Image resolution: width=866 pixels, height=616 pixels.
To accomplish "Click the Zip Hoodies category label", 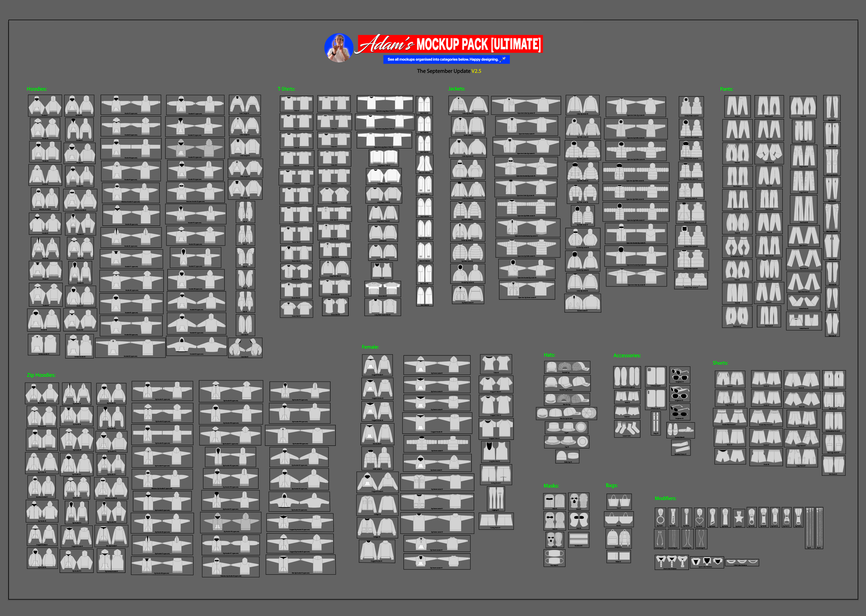I will [x=41, y=375].
